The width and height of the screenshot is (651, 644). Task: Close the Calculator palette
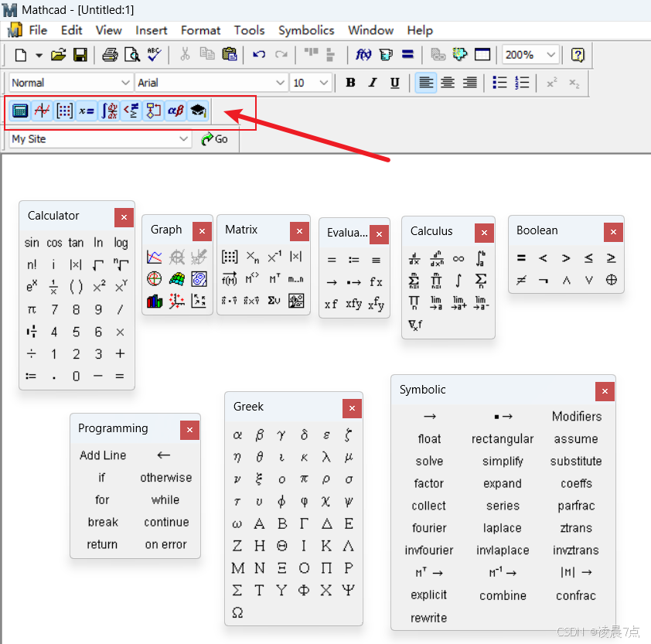tap(124, 217)
